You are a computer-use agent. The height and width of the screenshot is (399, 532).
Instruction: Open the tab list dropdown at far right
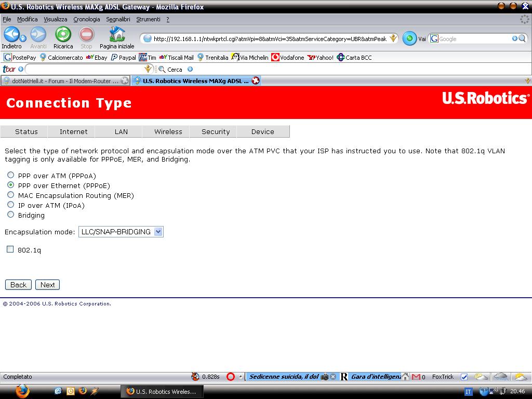click(x=527, y=81)
